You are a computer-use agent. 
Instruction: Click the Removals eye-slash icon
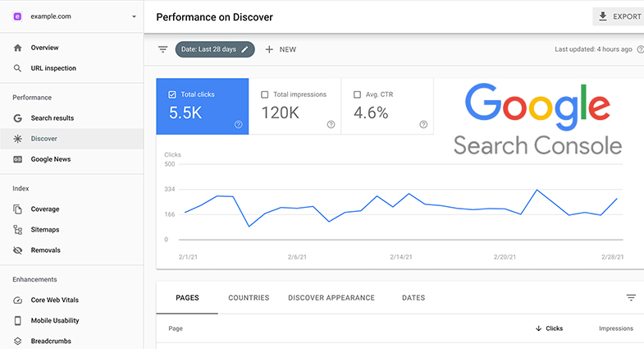[x=18, y=250]
